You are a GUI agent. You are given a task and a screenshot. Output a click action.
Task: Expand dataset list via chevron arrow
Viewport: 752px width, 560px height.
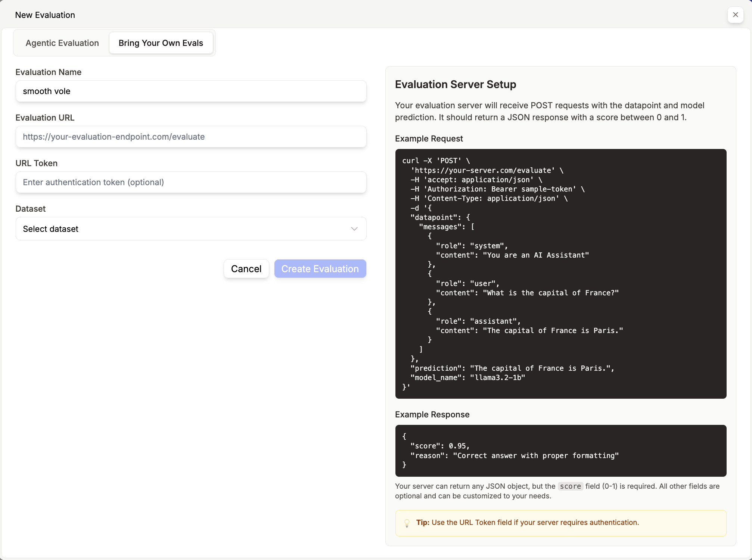(354, 229)
